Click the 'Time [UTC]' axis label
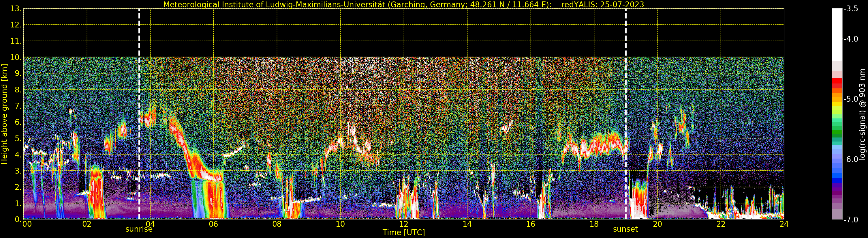The width and height of the screenshot is (868, 238). tap(404, 233)
